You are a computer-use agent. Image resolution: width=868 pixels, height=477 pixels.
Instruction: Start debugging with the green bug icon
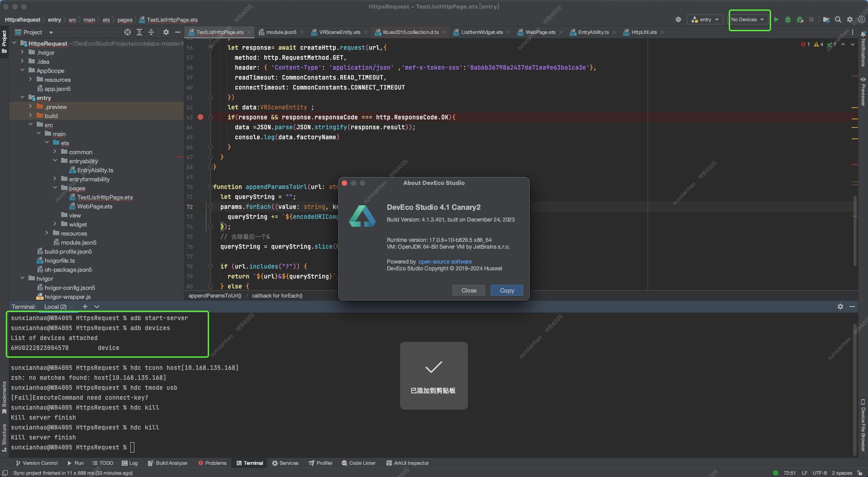[x=788, y=19]
